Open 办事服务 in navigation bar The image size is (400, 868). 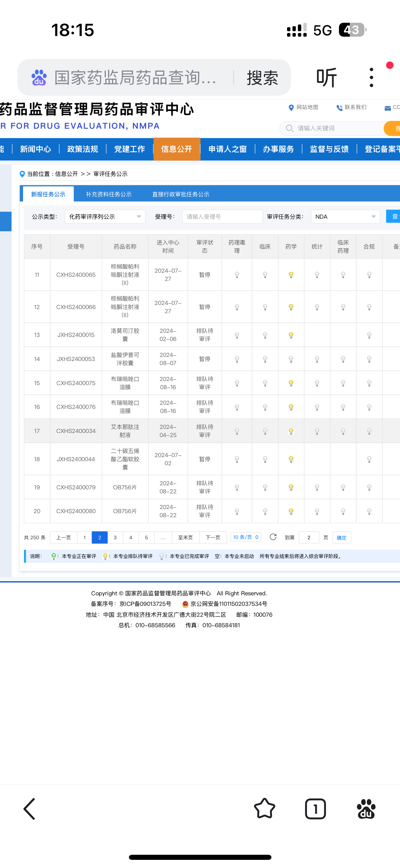click(278, 149)
